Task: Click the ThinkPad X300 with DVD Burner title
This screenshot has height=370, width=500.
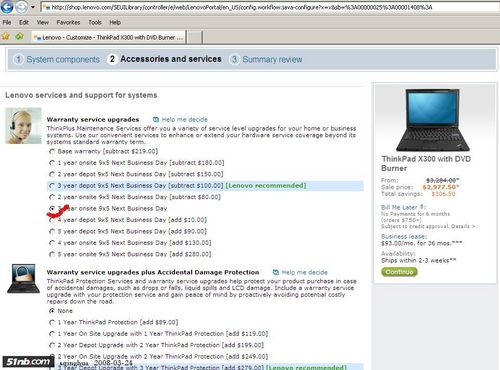Action: [x=426, y=163]
